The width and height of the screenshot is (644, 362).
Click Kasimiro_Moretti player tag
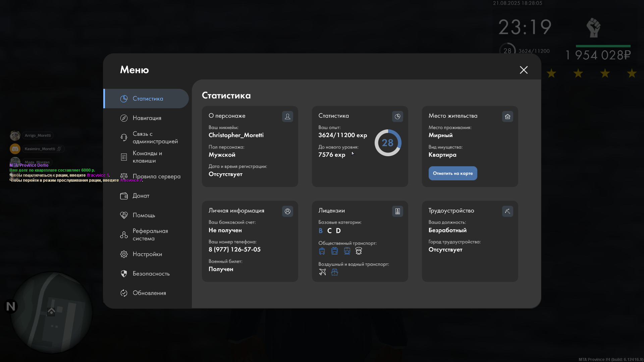[43, 149]
